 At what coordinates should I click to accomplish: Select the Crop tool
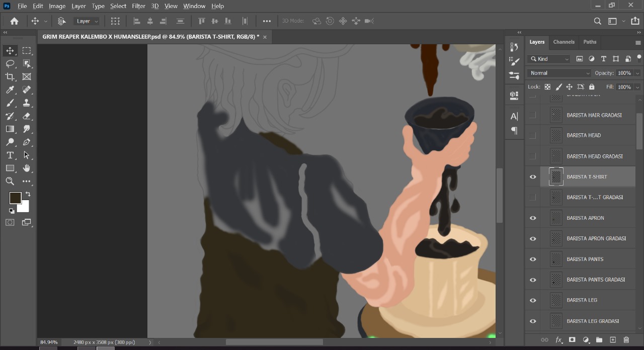pos(10,77)
